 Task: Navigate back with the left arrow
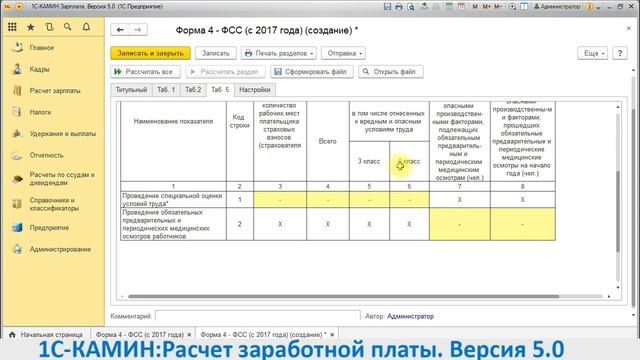click(x=120, y=30)
